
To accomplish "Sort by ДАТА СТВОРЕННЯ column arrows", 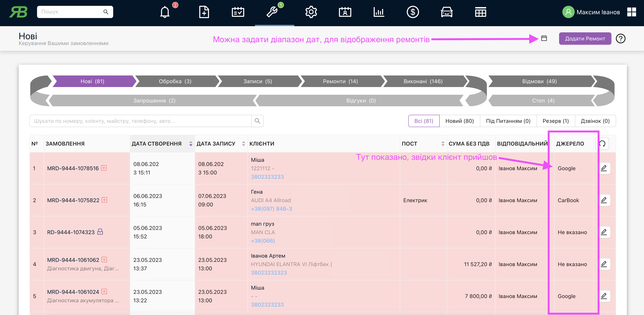I will coord(191,143).
